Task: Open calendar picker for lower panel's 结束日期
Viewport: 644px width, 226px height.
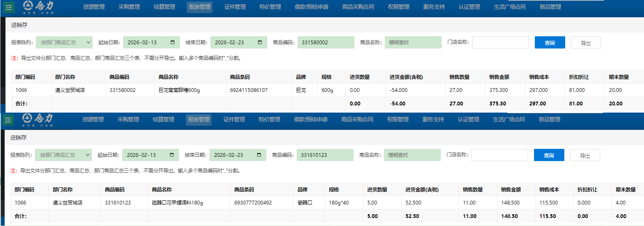Action: [x=259, y=155]
